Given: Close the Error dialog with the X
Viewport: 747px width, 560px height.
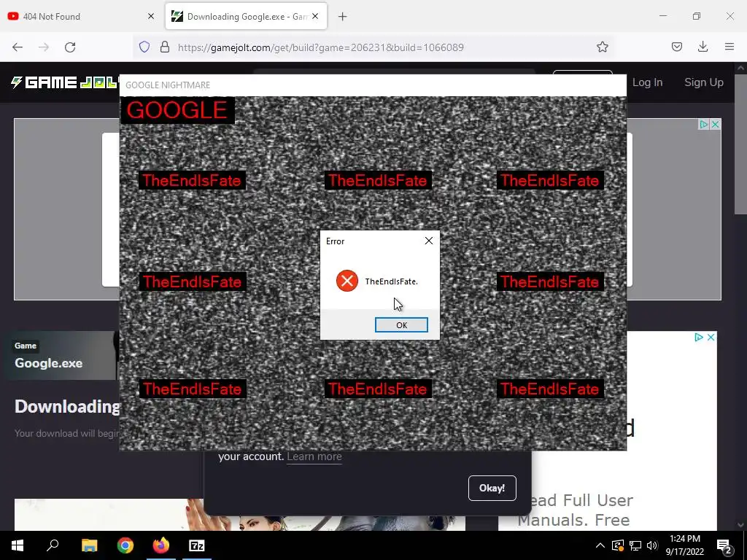Looking at the screenshot, I should [429, 241].
